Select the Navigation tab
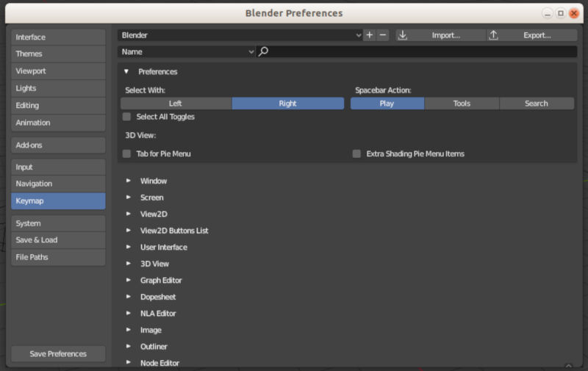Viewport: 588px width, 371px height. click(x=58, y=184)
